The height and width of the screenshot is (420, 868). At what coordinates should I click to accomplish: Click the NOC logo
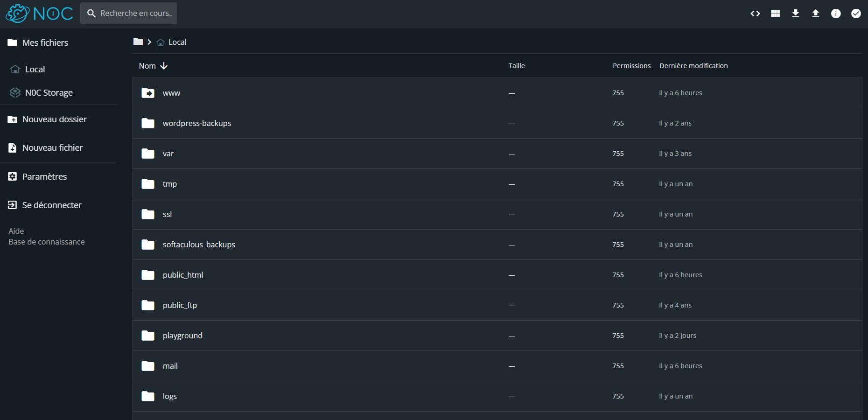(x=39, y=14)
